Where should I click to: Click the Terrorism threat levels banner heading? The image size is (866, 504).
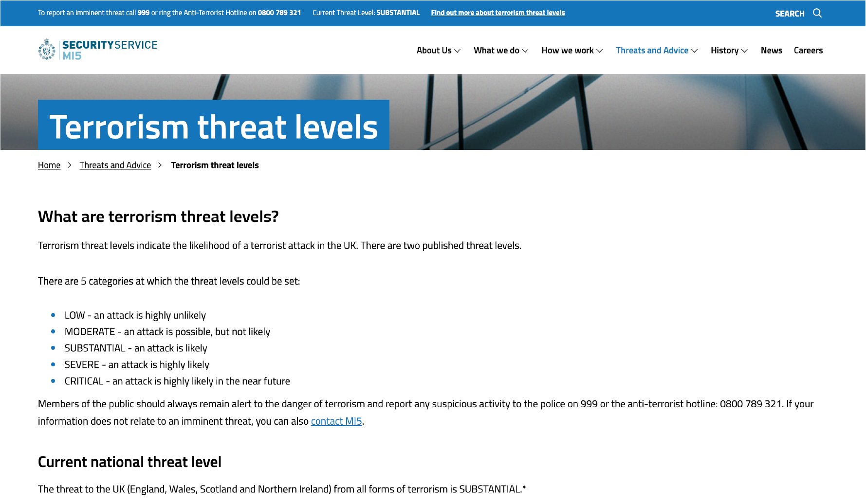click(213, 127)
